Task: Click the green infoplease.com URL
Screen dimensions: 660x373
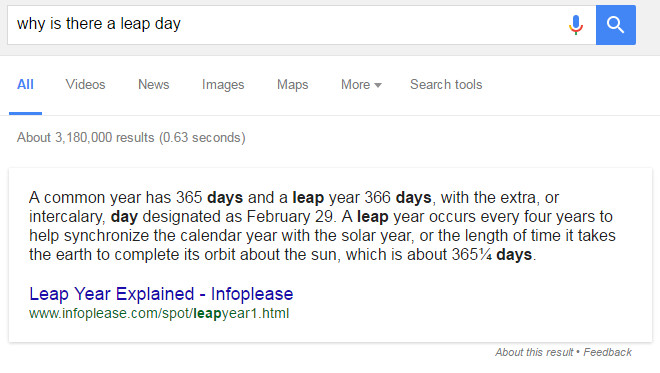Action: pos(159,314)
